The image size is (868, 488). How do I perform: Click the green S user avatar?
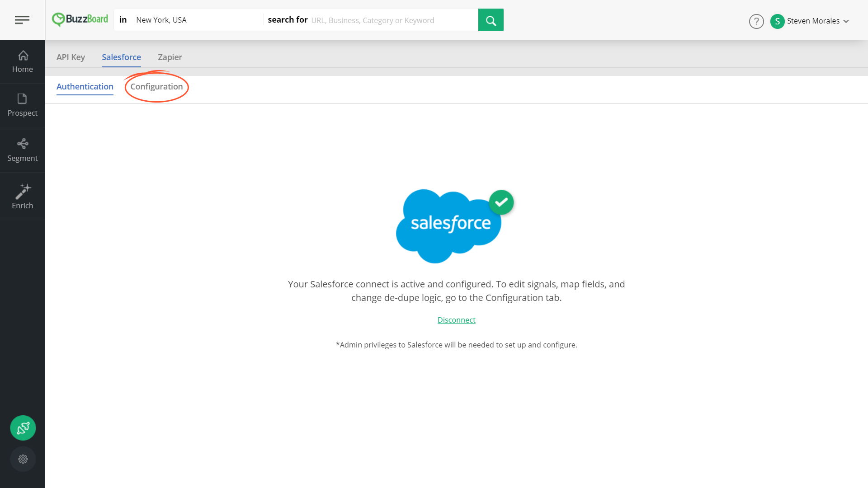click(777, 21)
